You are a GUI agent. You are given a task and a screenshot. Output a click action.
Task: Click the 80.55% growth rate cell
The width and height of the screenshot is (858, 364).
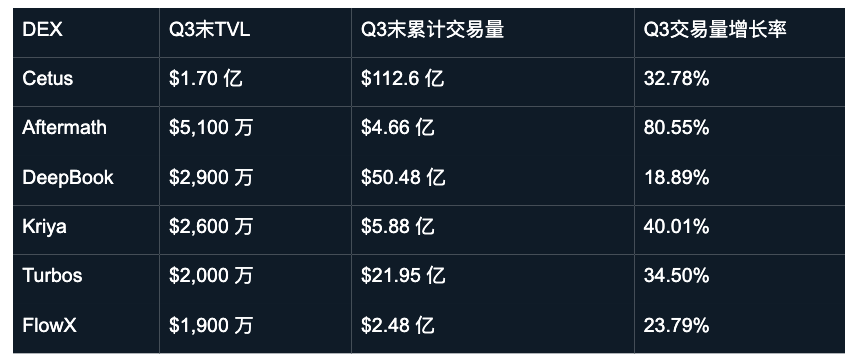point(676,128)
